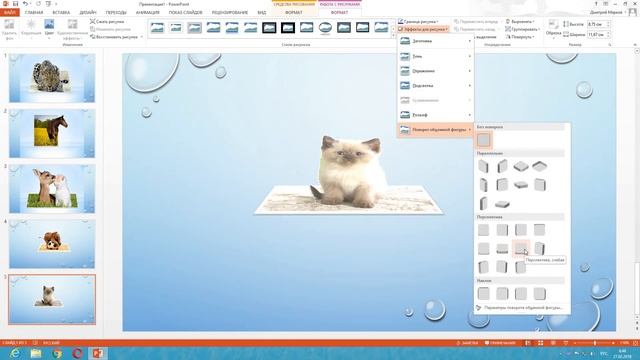The width and height of the screenshot is (640, 360).
Task: Open the Тень shadow submenu
Action: [436, 56]
